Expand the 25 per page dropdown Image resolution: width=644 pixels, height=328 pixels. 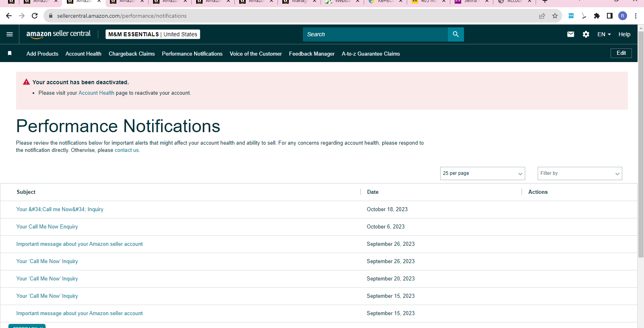[482, 173]
